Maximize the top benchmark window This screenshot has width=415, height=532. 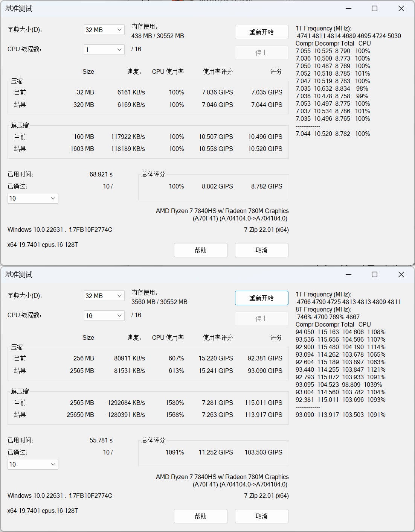[374, 9]
